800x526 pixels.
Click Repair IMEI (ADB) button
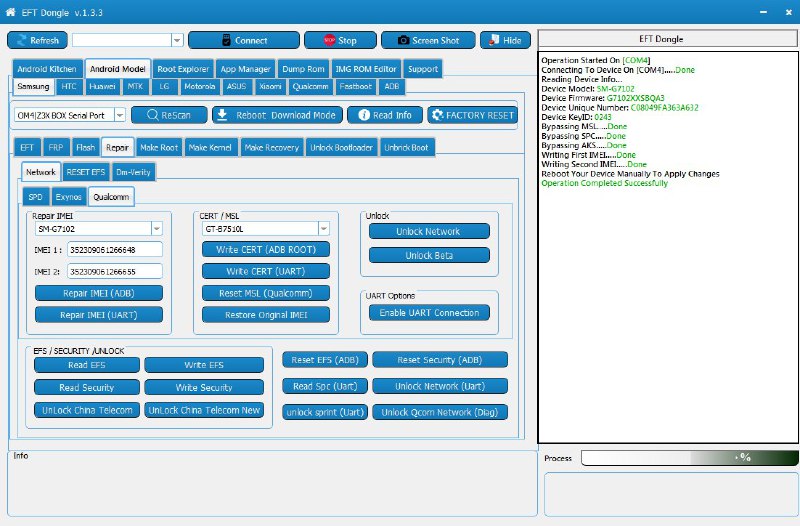pos(99,293)
